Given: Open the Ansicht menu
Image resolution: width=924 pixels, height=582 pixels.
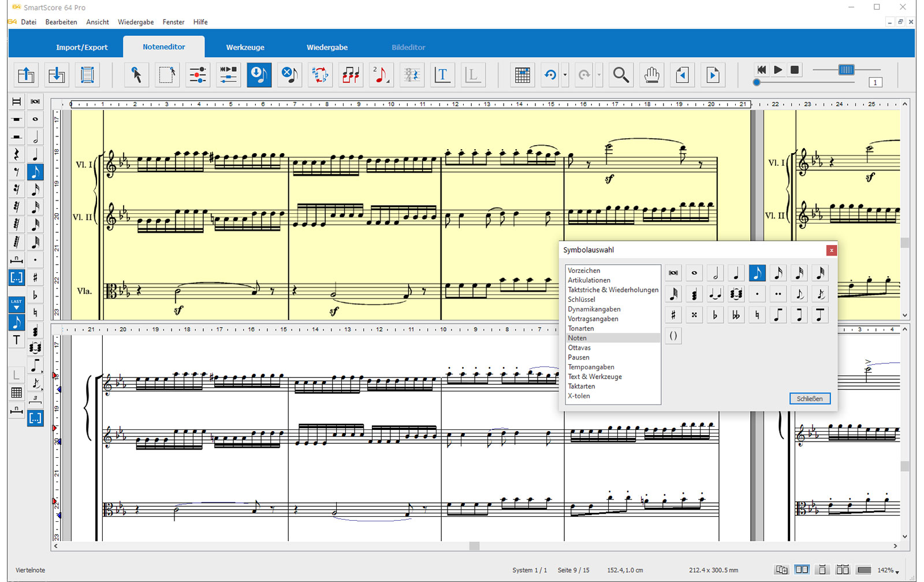Looking at the screenshot, I should coord(98,22).
